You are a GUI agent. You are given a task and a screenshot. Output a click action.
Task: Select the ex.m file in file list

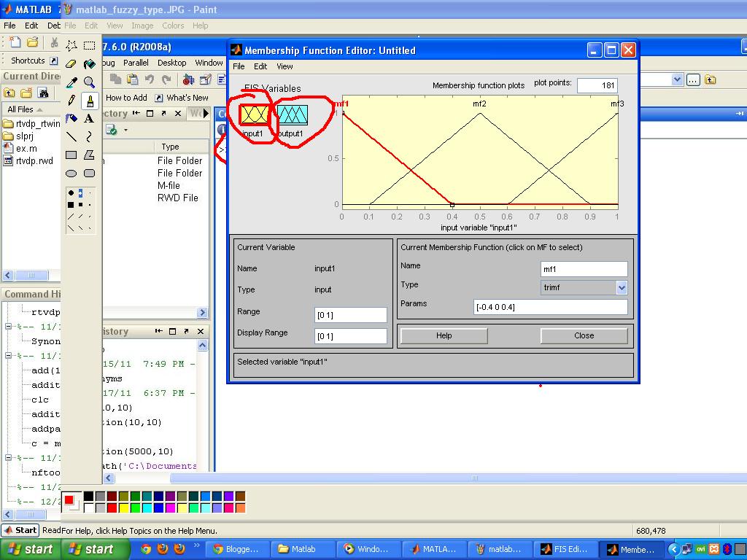click(x=20, y=149)
